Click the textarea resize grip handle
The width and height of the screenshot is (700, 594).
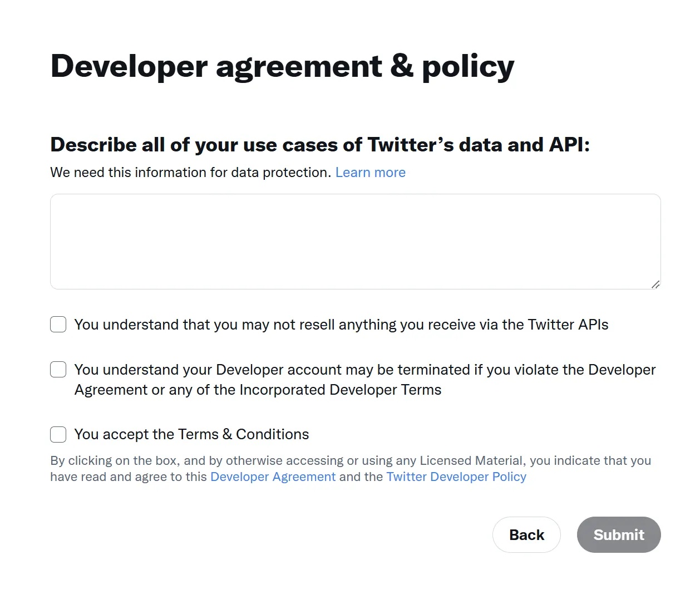[x=654, y=285]
